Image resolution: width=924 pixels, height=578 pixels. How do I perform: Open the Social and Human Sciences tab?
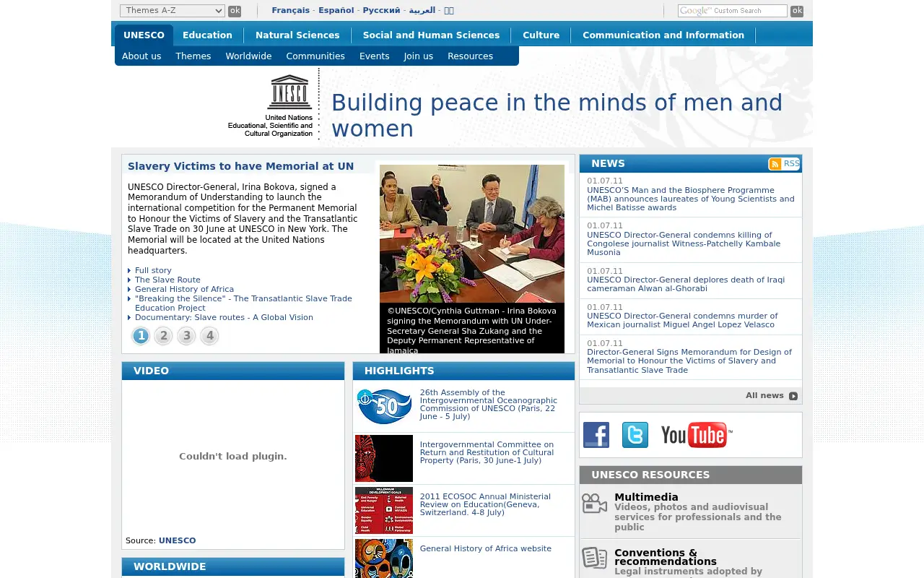pos(431,35)
